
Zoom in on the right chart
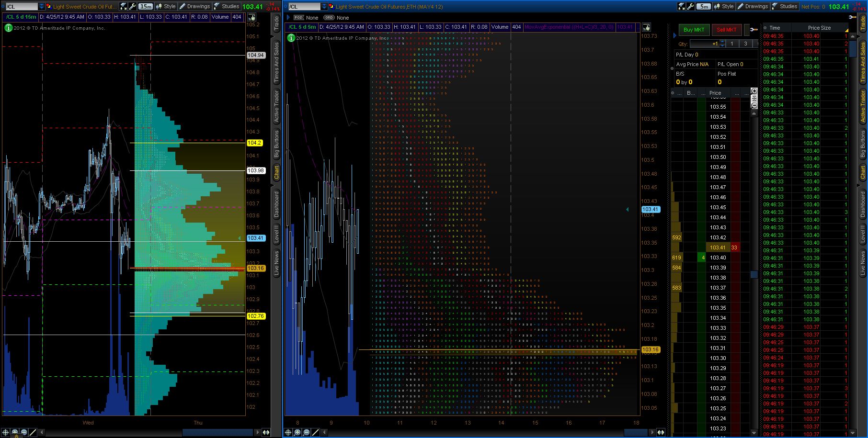[x=297, y=432]
